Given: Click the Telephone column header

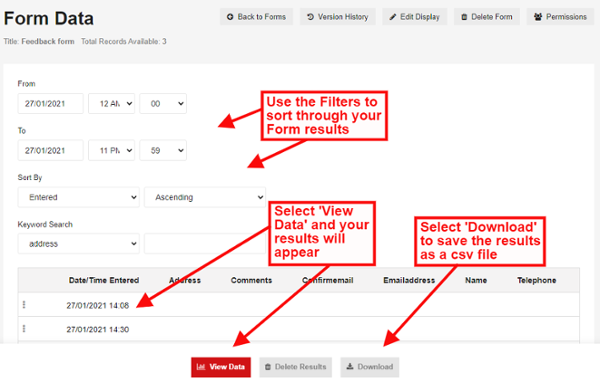Looking at the screenshot, I should (x=536, y=280).
